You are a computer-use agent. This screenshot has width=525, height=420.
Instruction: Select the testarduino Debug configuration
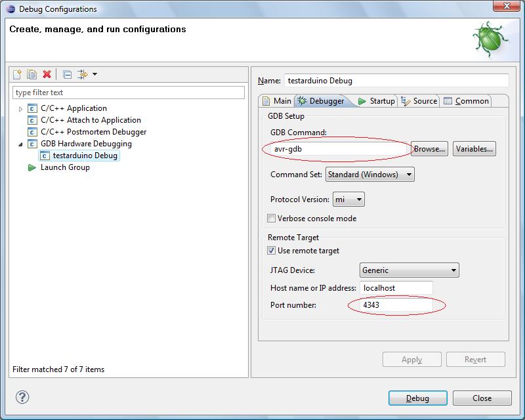pyautogui.click(x=85, y=156)
